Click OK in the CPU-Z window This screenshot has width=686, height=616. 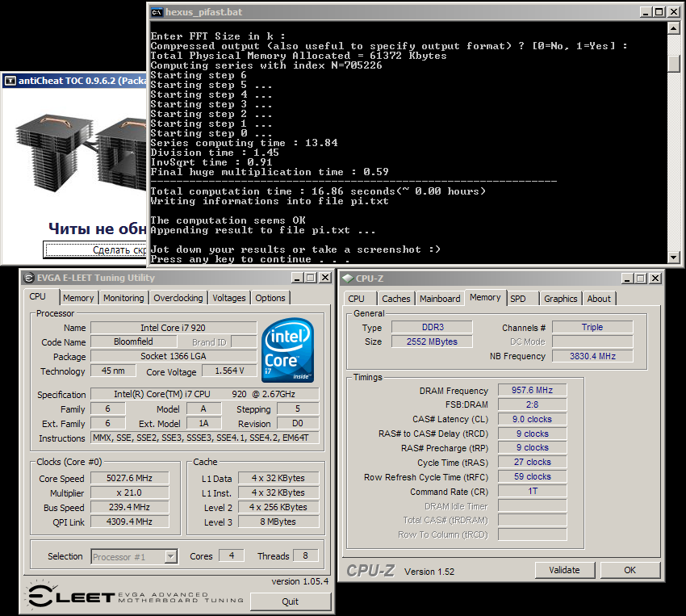click(x=630, y=570)
